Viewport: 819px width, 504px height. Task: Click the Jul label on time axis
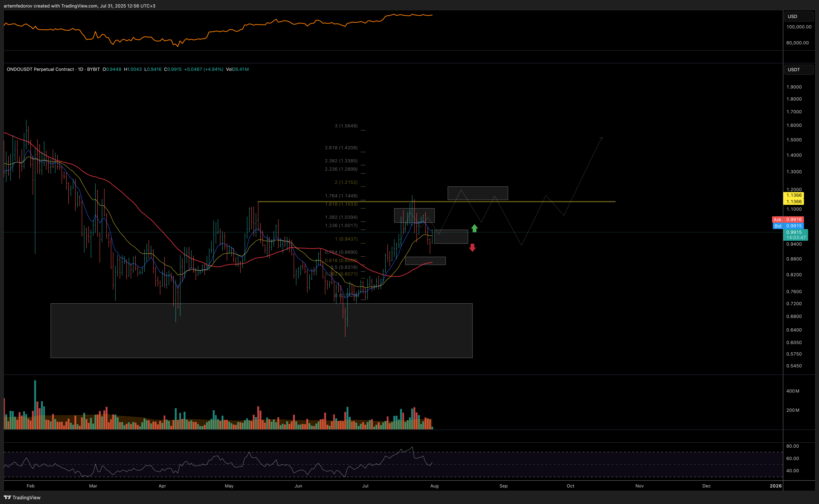(x=365, y=486)
